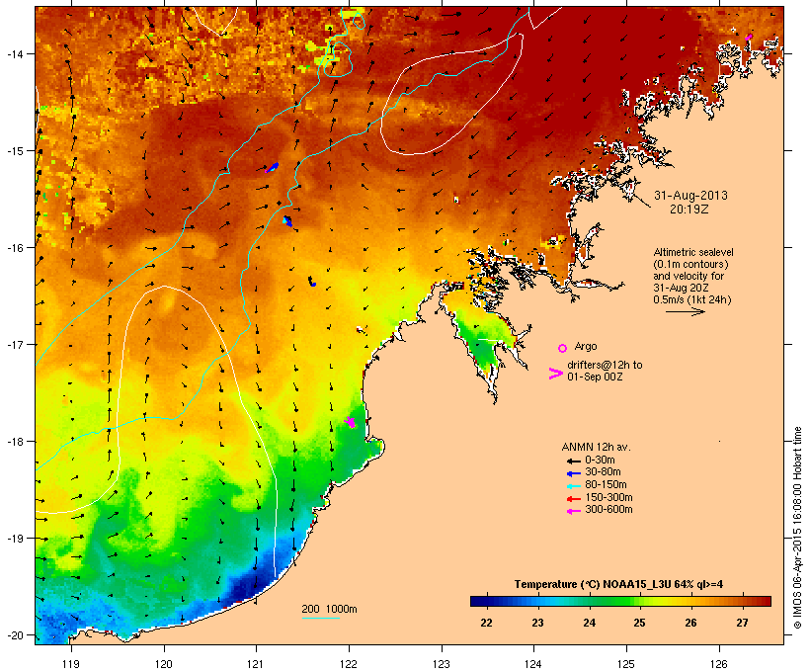
Task: Click latitude axis label -20
Action: click(15, 635)
